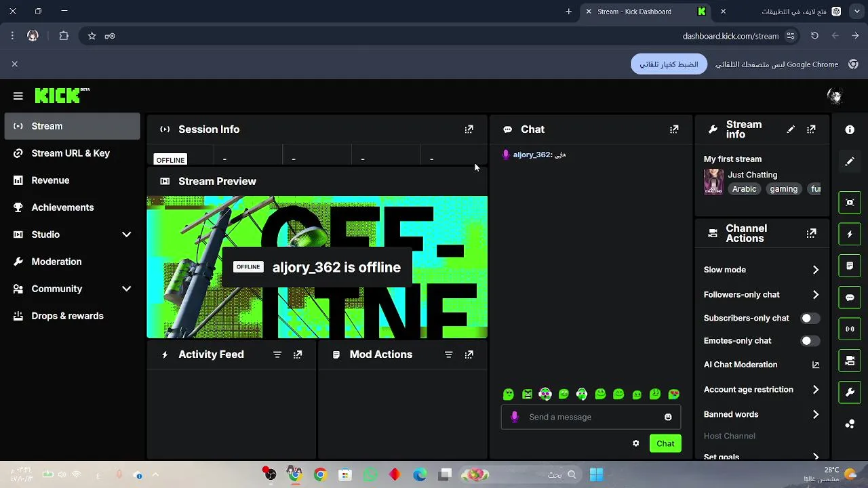This screenshot has height=488, width=868.
Task: Click the pencil edit icon in right rail
Action: [x=850, y=162]
